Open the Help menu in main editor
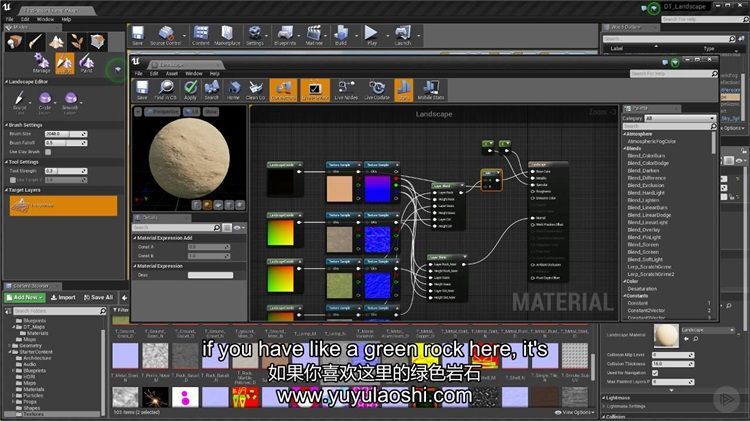750x421 pixels. (66, 20)
